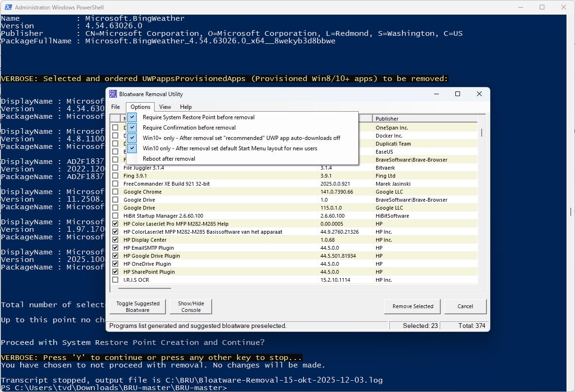
Task: Click PackageFullName Microsoft.BingWeather line in PowerShell
Action: (168, 41)
